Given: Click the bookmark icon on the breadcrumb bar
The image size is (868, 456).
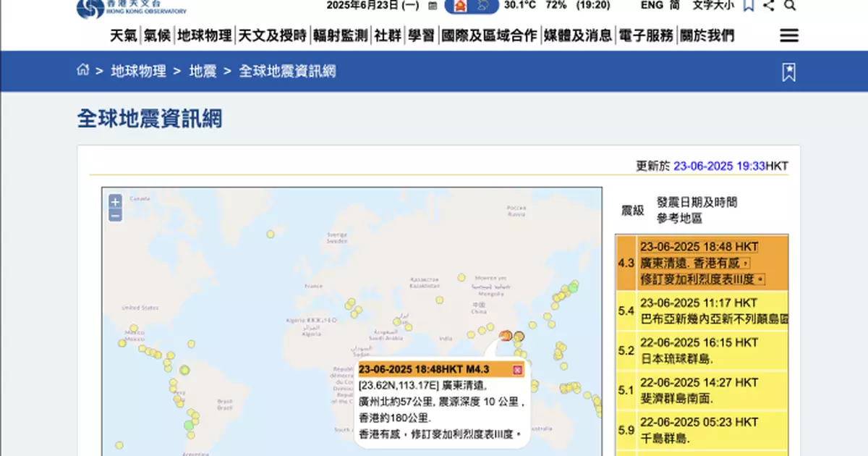Looking at the screenshot, I should pos(788,72).
